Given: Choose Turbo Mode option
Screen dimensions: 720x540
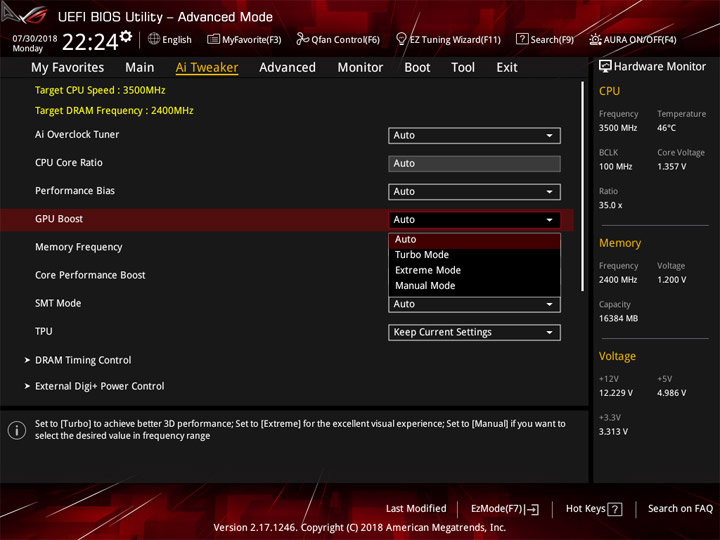Looking at the screenshot, I should 474,255.
